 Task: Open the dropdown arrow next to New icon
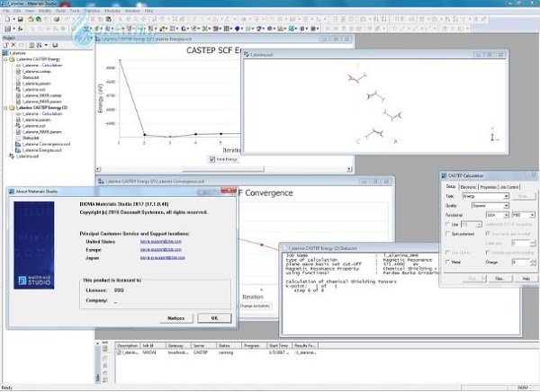(13, 19)
